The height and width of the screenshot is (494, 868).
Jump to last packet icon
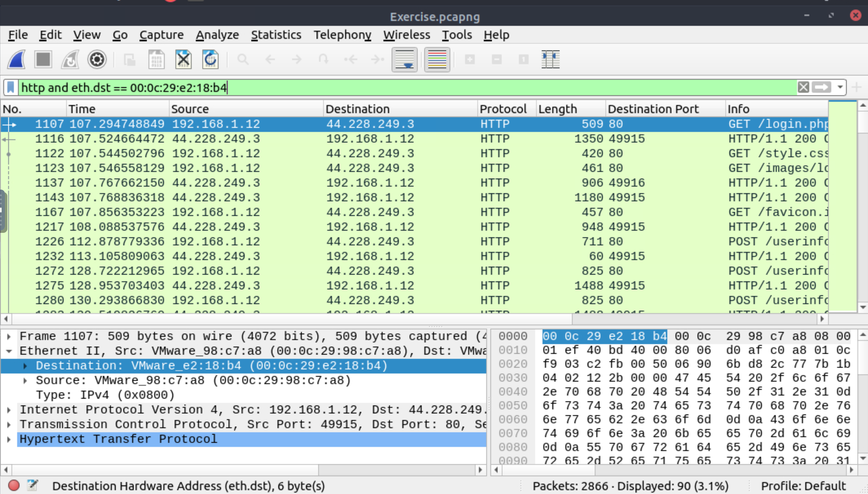pyautogui.click(x=377, y=59)
